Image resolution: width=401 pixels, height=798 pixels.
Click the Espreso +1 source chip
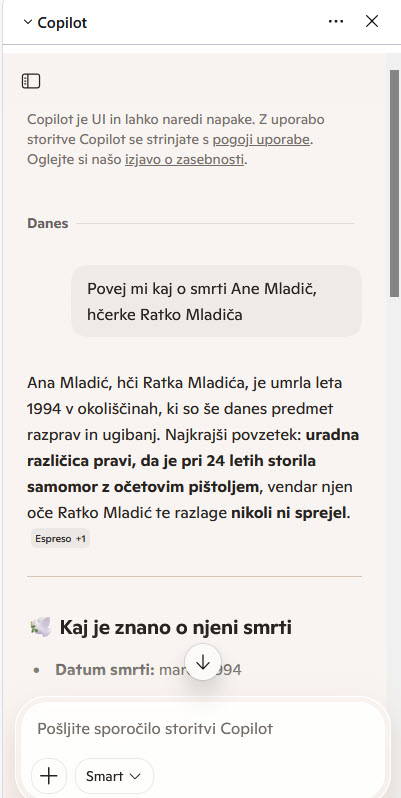[60, 539]
